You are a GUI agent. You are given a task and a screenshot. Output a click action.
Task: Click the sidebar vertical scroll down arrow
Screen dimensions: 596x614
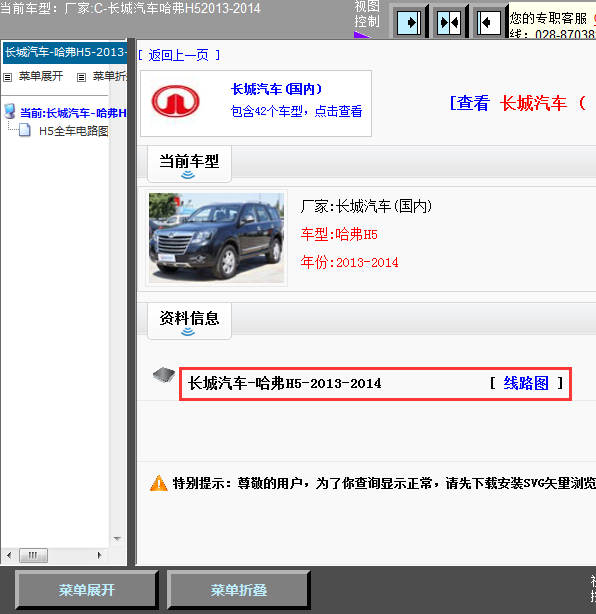pyautogui.click(x=117, y=539)
